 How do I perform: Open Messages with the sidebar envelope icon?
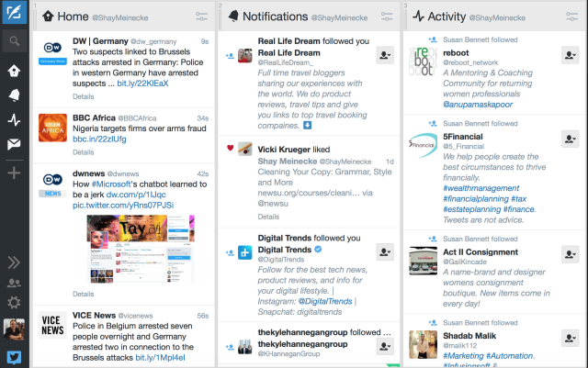(x=15, y=144)
